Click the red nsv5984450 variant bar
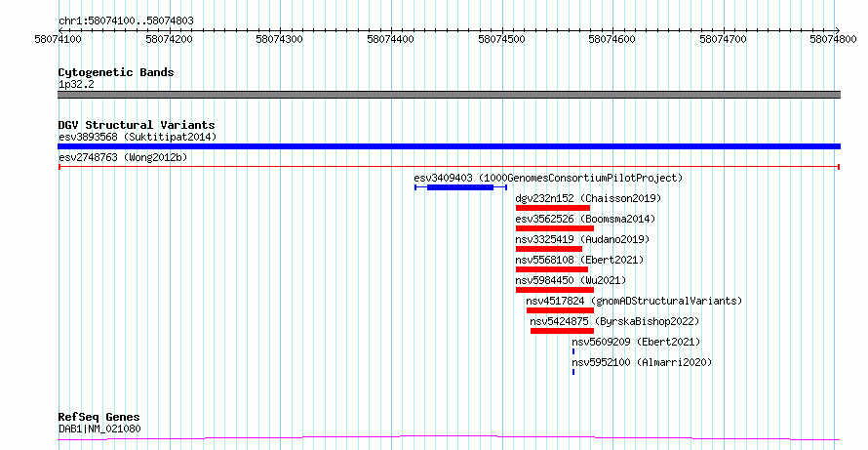The image size is (868, 450). [555, 290]
